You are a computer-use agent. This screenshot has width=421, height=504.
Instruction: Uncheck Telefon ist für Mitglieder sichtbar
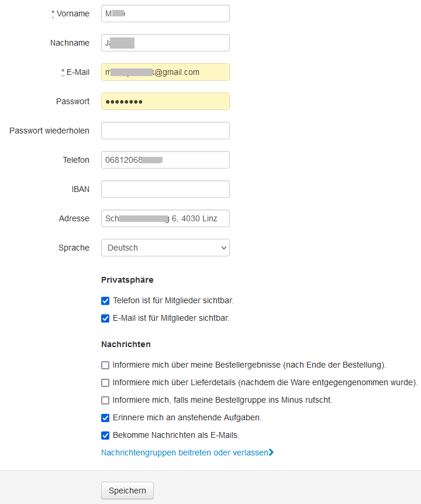[x=105, y=301]
